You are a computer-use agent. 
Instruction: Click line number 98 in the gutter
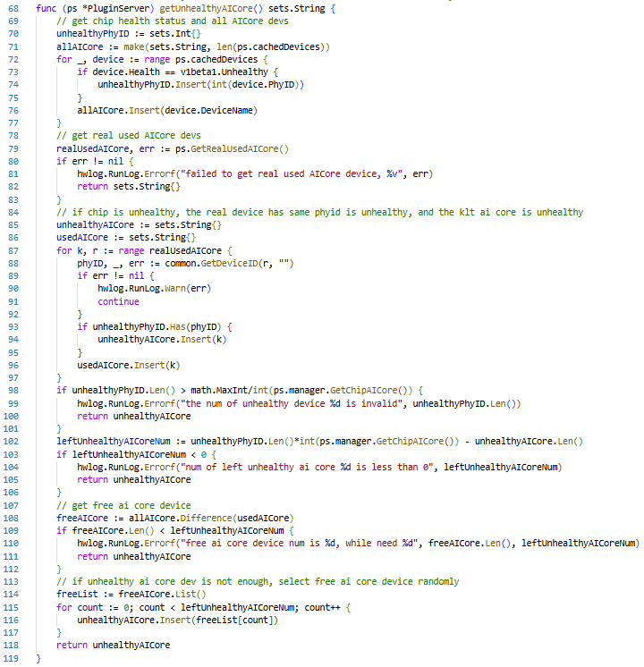coord(13,391)
